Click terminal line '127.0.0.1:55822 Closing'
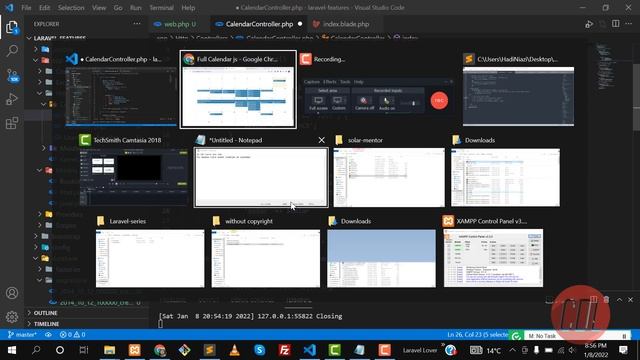The height and width of the screenshot is (360, 640). (301, 316)
